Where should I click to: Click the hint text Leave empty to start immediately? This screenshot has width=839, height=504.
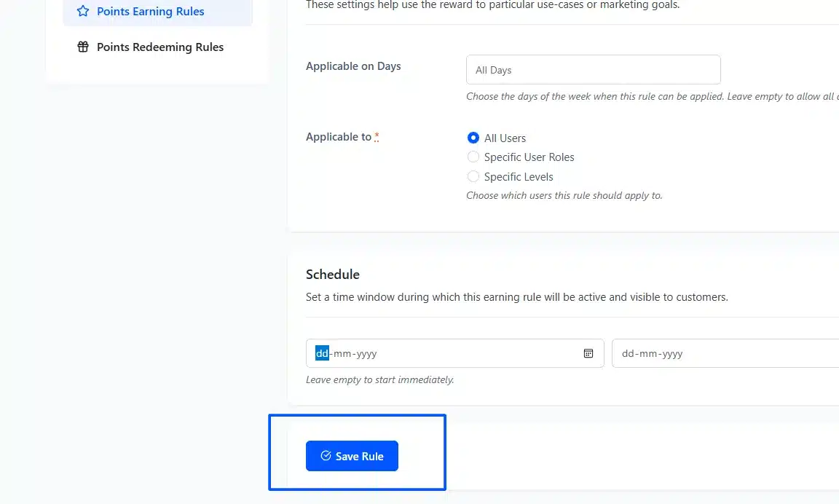(x=380, y=379)
